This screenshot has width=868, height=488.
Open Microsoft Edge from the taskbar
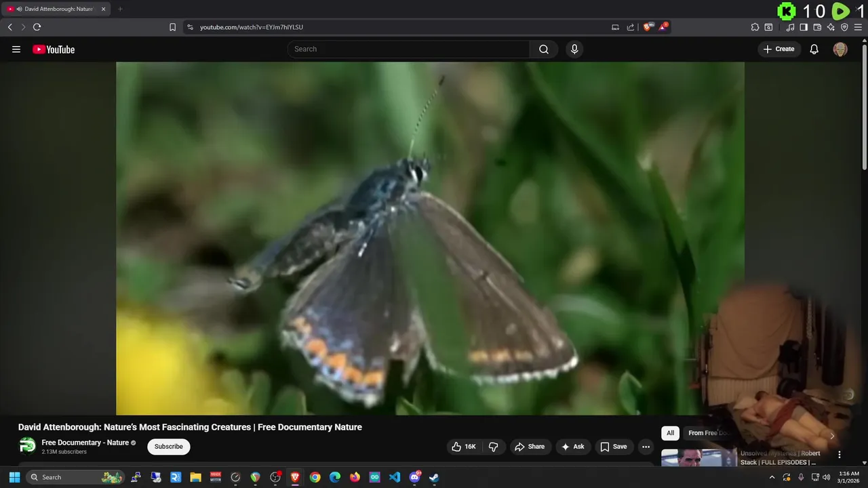335,477
